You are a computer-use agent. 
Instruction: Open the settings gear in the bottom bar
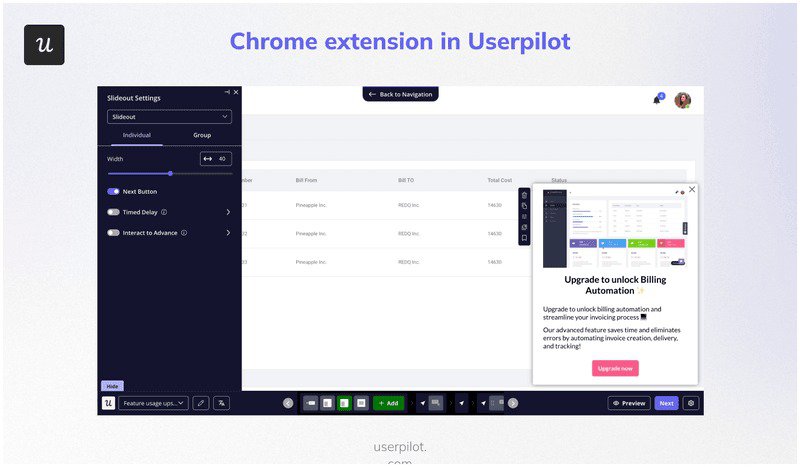point(690,403)
